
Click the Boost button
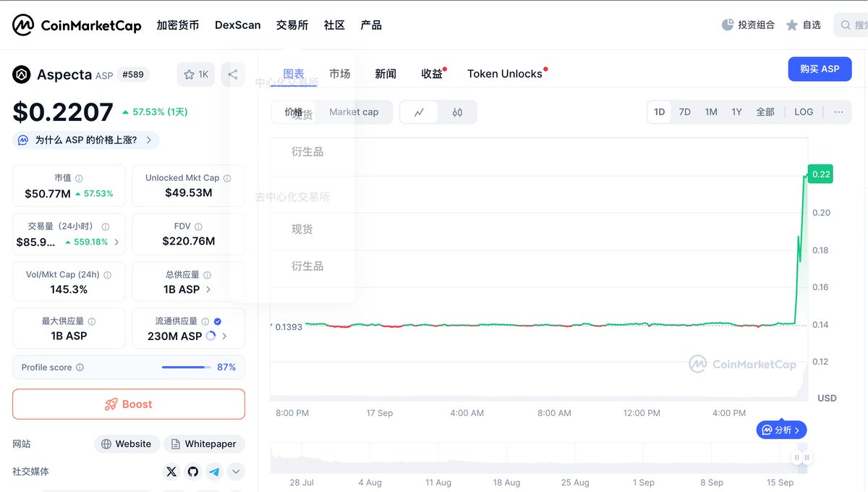(x=129, y=404)
